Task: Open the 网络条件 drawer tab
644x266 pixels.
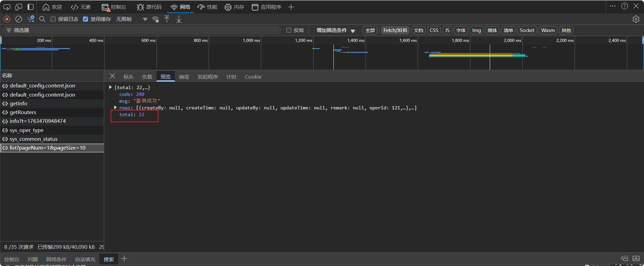Action: pos(56,259)
